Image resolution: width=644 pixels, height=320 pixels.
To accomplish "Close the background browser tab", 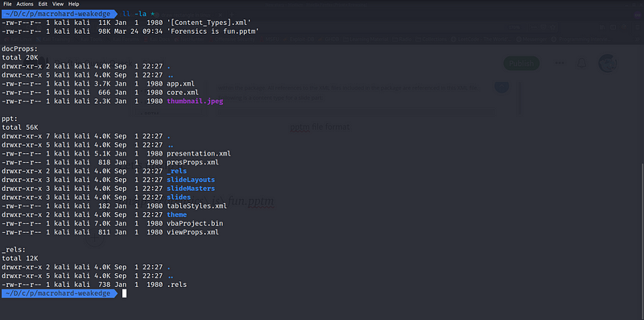I will pyautogui.click(x=221, y=15).
